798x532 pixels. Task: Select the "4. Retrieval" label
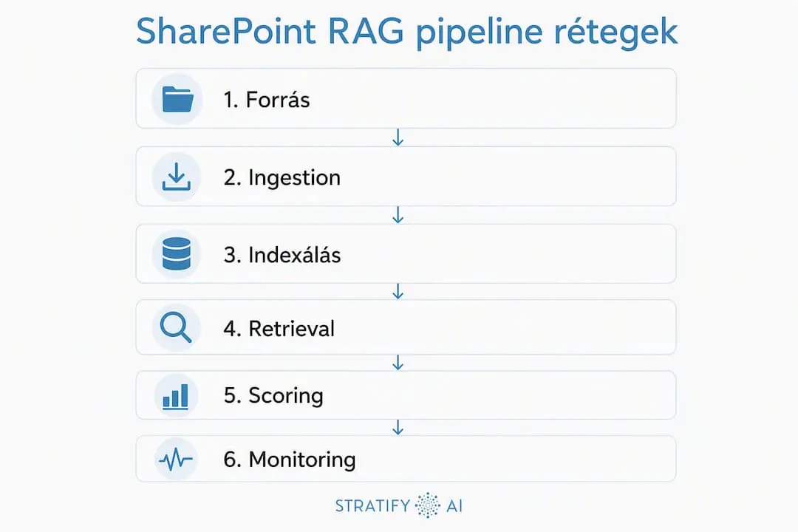coord(279,328)
